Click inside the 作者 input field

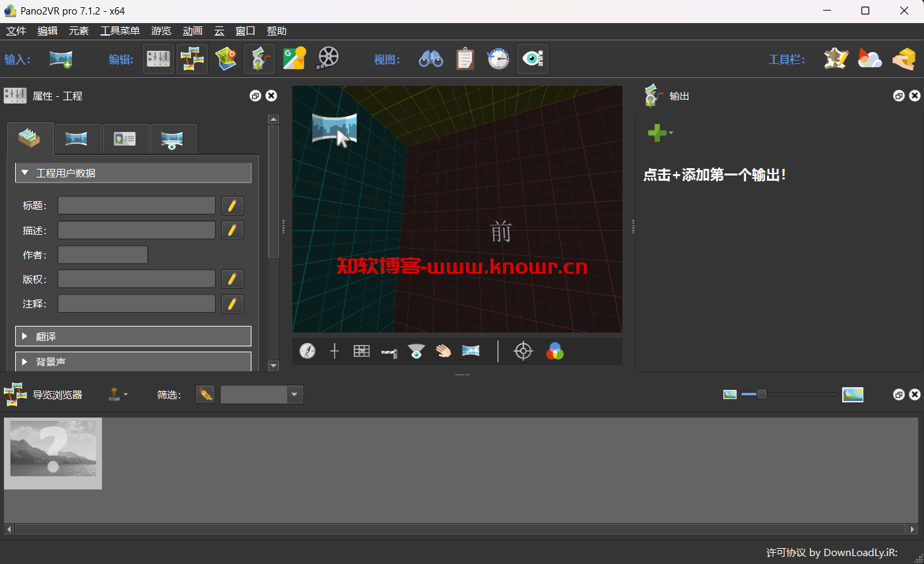(102, 255)
